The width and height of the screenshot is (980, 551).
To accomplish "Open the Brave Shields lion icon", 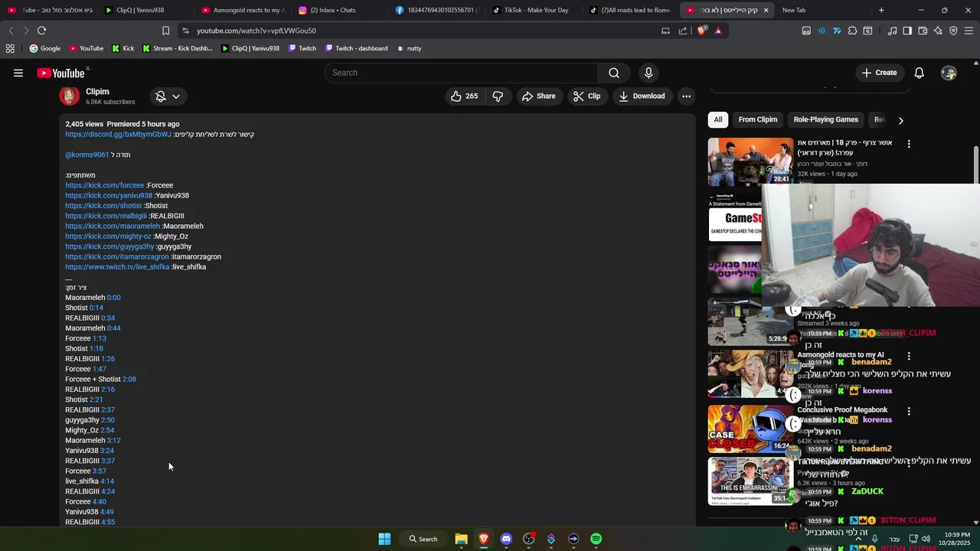I will click(x=702, y=31).
